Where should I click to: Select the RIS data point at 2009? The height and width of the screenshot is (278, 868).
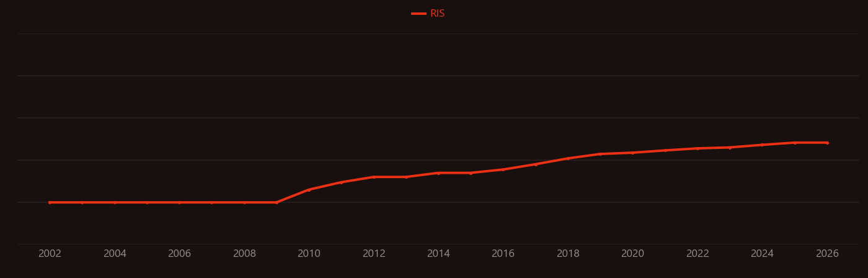(x=277, y=202)
